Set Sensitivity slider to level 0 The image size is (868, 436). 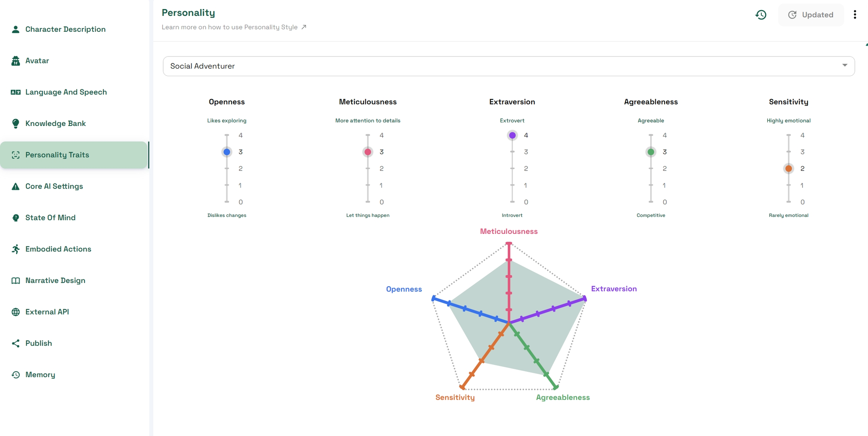pyautogui.click(x=789, y=202)
